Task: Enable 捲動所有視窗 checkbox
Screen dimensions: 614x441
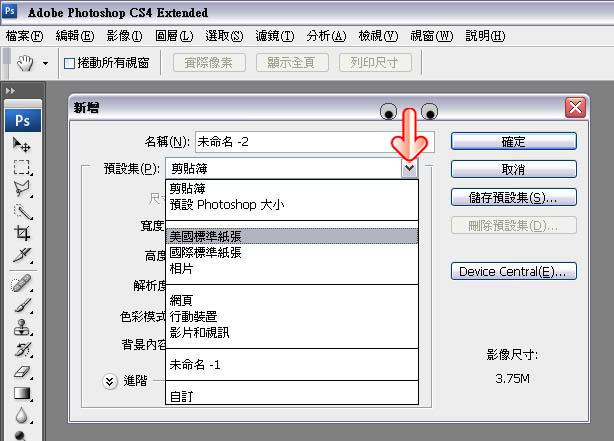Action: coord(69,63)
